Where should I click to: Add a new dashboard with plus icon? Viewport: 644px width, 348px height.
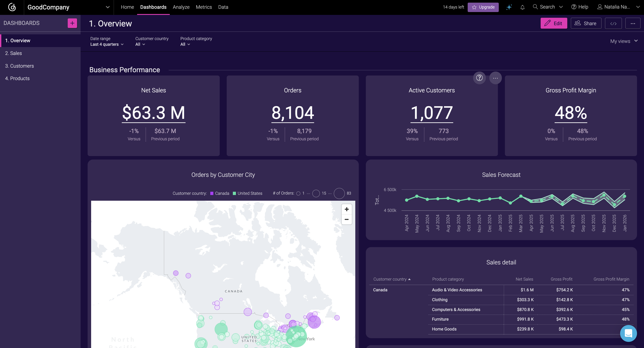pyautogui.click(x=72, y=23)
